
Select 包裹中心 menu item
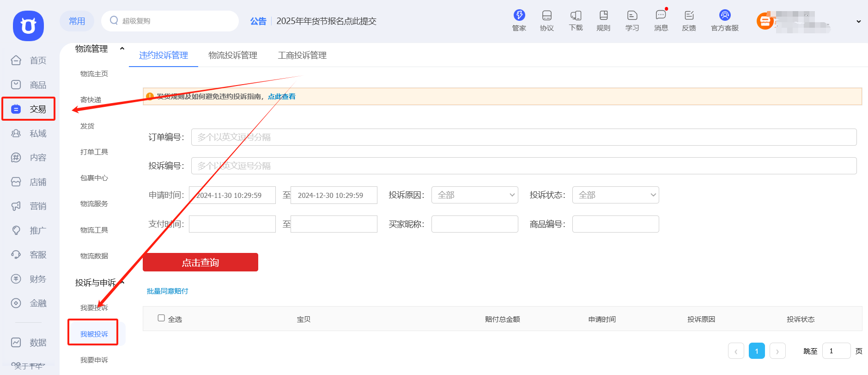[x=94, y=178]
